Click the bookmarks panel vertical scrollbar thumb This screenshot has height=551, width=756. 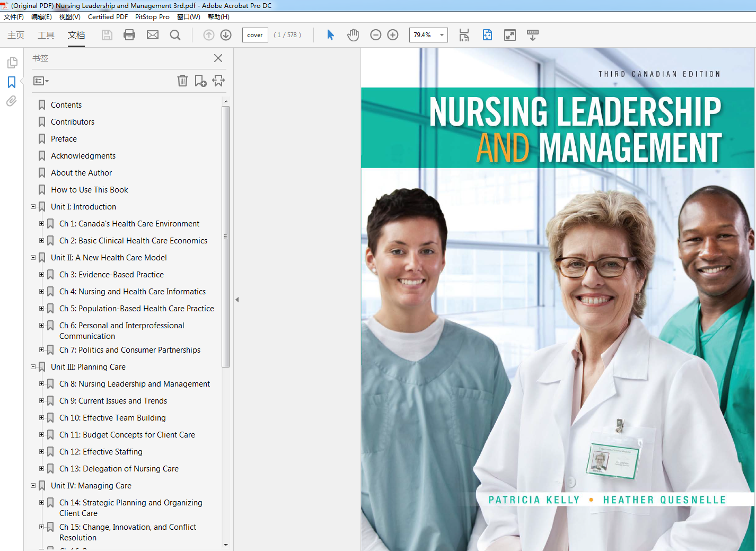[226, 237]
